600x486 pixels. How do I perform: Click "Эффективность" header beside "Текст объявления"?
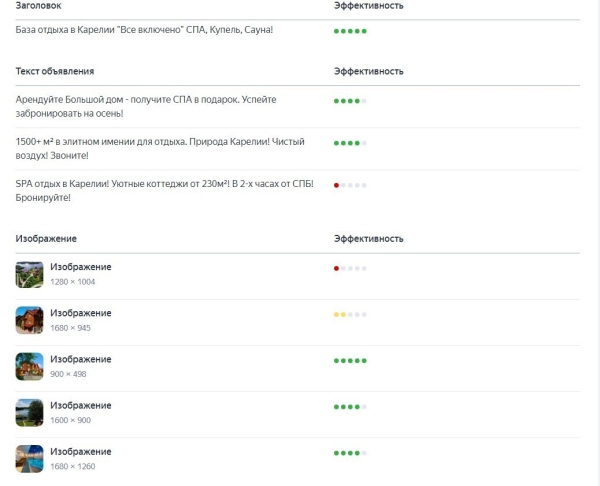pyautogui.click(x=368, y=71)
